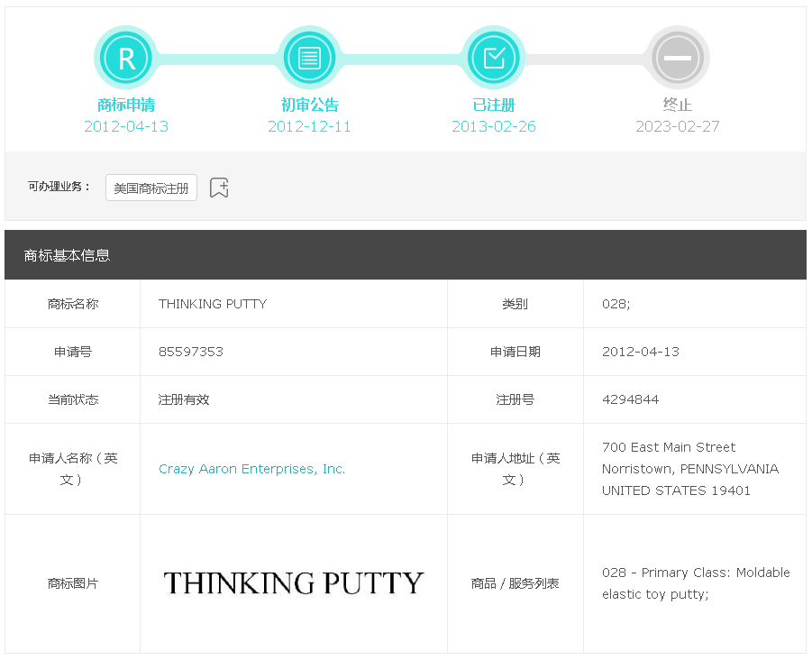Click the 类别 label cell
The image size is (812, 660).
click(x=515, y=304)
